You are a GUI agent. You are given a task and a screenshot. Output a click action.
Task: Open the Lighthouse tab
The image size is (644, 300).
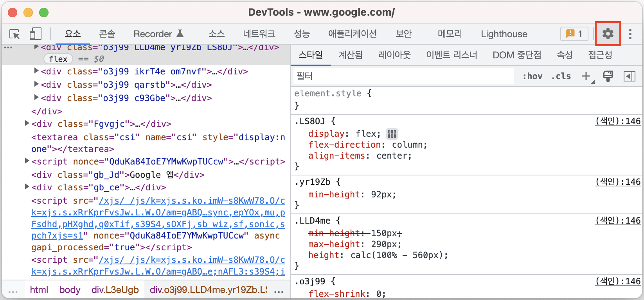pyautogui.click(x=504, y=34)
